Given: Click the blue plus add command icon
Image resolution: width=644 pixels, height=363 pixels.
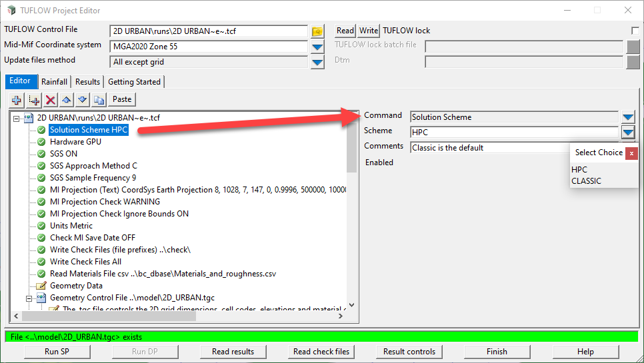Looking at the screenshot, I should 17,100.
